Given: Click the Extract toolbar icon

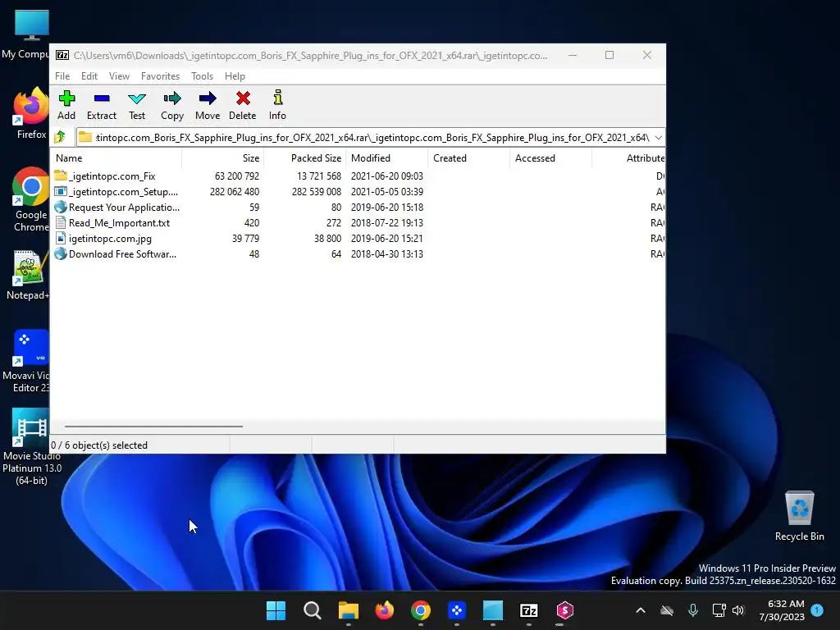Looking at the screenshot, I should [101, 98].
